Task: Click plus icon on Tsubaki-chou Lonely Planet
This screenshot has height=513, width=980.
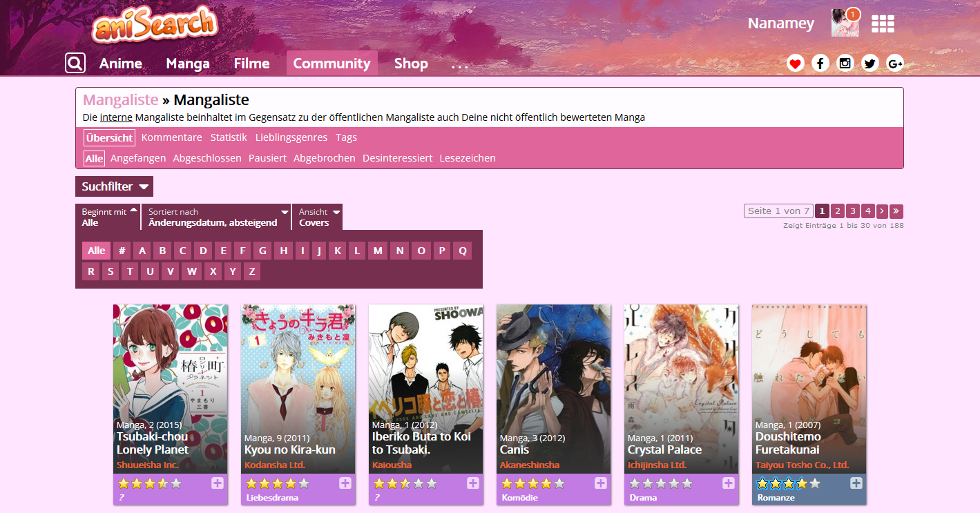Action: point(217,483)
